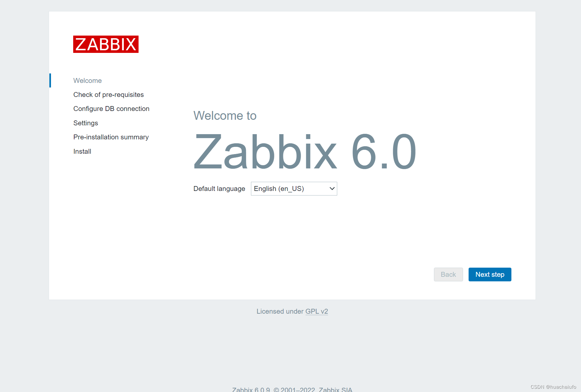The image size is (581, 392).
Task: Click the Next step button
Action: (x=490, y=274)
